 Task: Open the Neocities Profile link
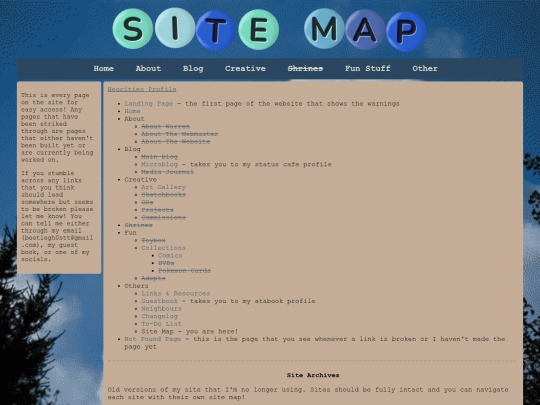pos(142,89)
